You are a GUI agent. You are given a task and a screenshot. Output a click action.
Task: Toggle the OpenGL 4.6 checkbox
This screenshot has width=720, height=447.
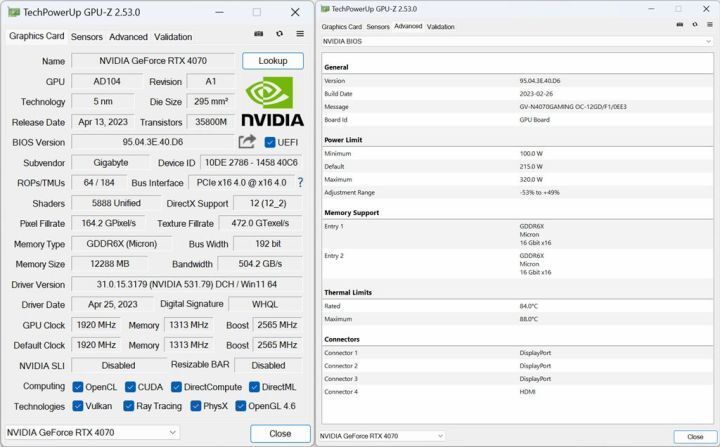click(241, 406)
